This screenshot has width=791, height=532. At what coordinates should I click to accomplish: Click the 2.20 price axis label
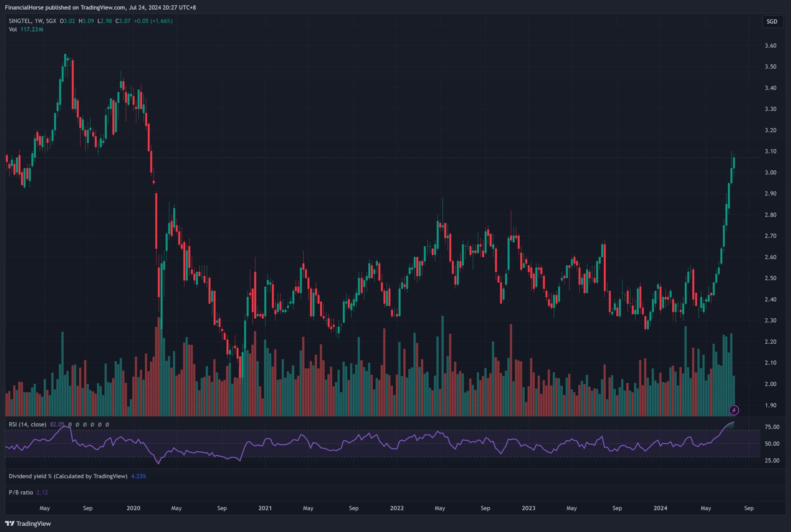[x=770, y=342]
